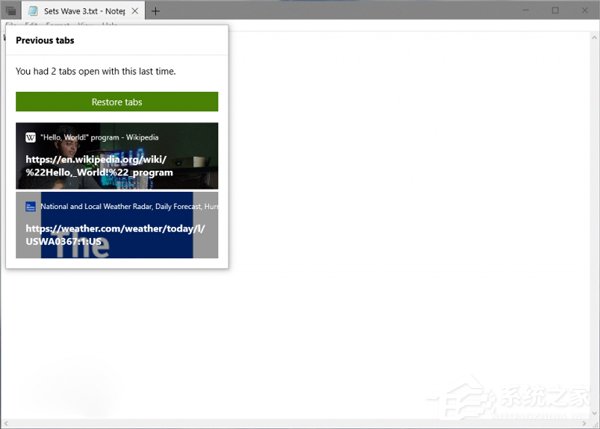Open the Hello, World! Wikipedia thumbnail
The height and width of the screenshot is (429, 600).
click(117, 156)
